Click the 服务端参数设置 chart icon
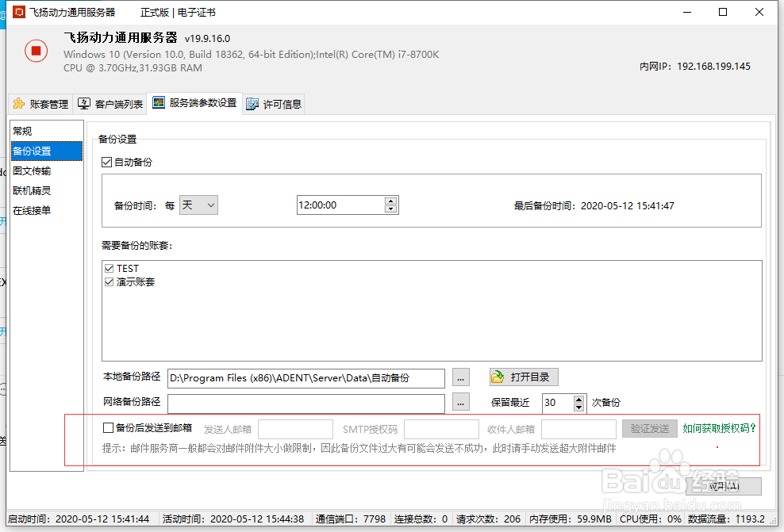The width and height of the screenshot is (784, 532). pos(156,103)
